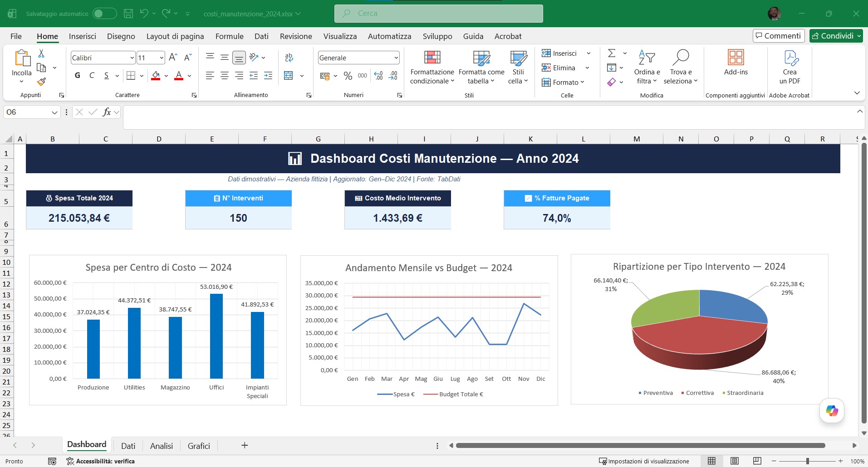This screenshot has width=868, height=467.
Task: Click in the Cerca search box
Action: (439, 14)
